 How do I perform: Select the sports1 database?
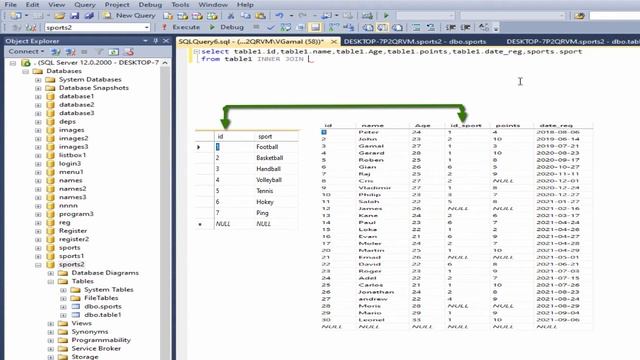71,256
